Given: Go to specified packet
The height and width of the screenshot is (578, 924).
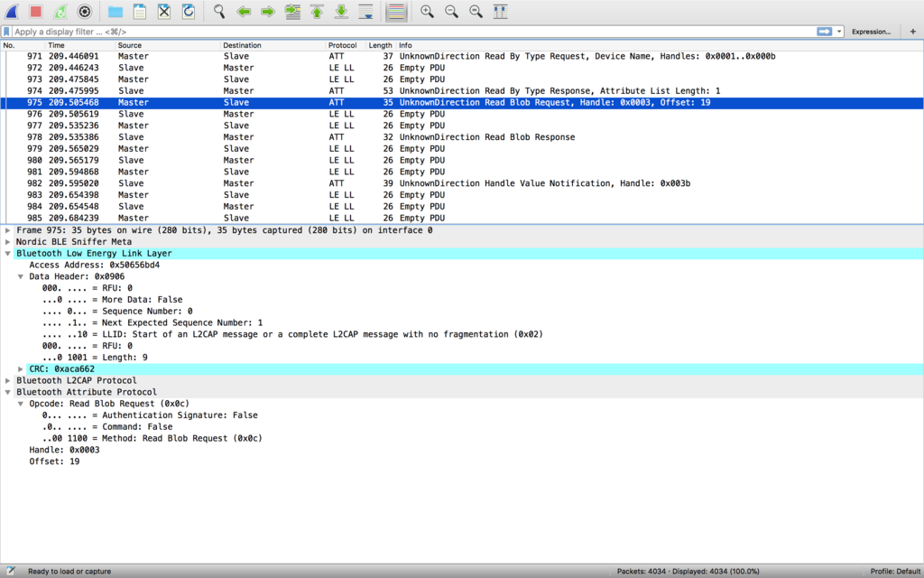Looking at the screenshot, I should tap(292, 11).
